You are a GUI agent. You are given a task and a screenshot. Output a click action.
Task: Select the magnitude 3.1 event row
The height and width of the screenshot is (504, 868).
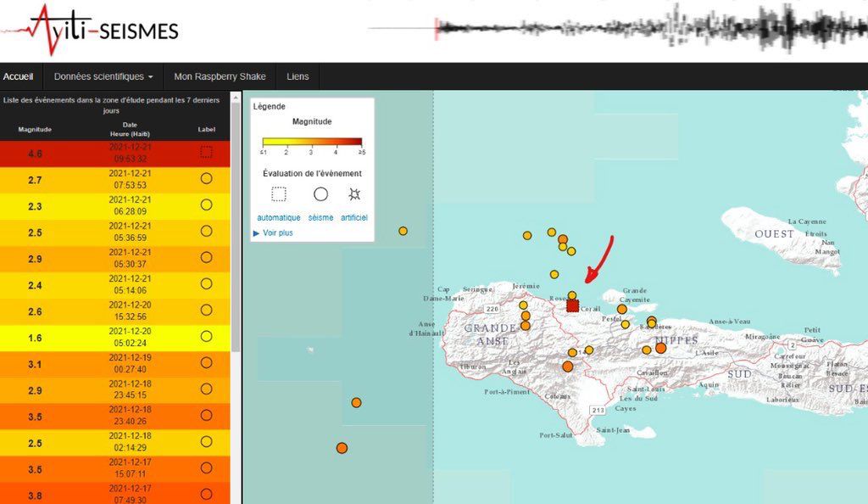point(114,364)
